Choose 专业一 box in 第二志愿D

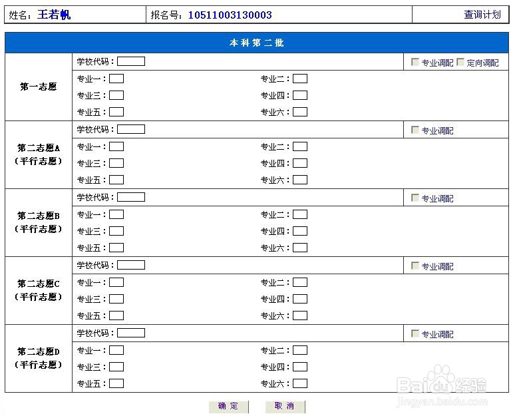click(116, 350)
